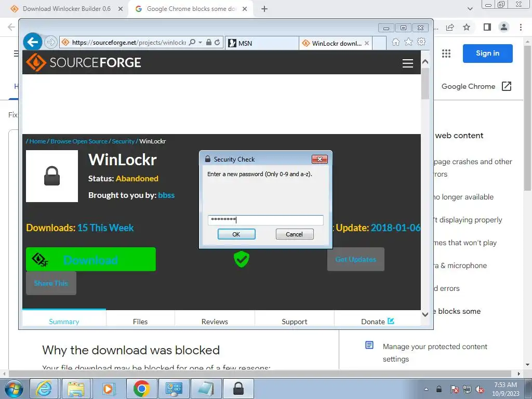The height and width of the screenshot is (399, 532).
Task: Click the Internet Explorer back arrow button
Action: click(x=33, y=43)
